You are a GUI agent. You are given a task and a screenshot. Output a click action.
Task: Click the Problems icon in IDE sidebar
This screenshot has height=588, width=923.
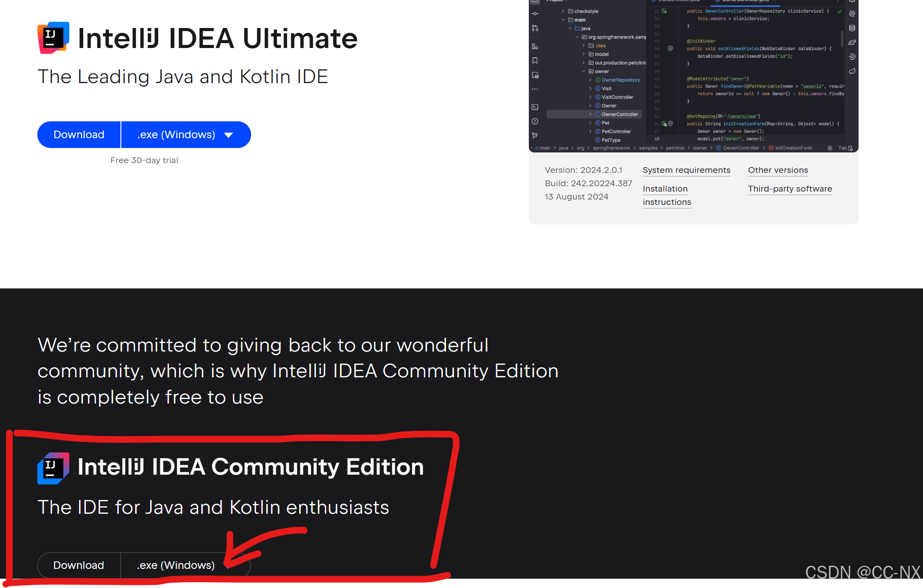[x=535, y=121]
